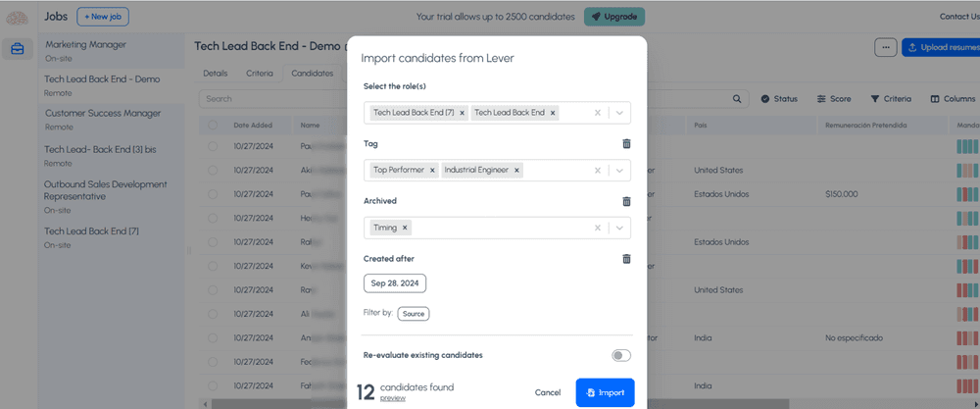The width and height of the screenshot is (980, 409).
Task: Pick the Sep 28, 2024 date field
Action: 395,283
